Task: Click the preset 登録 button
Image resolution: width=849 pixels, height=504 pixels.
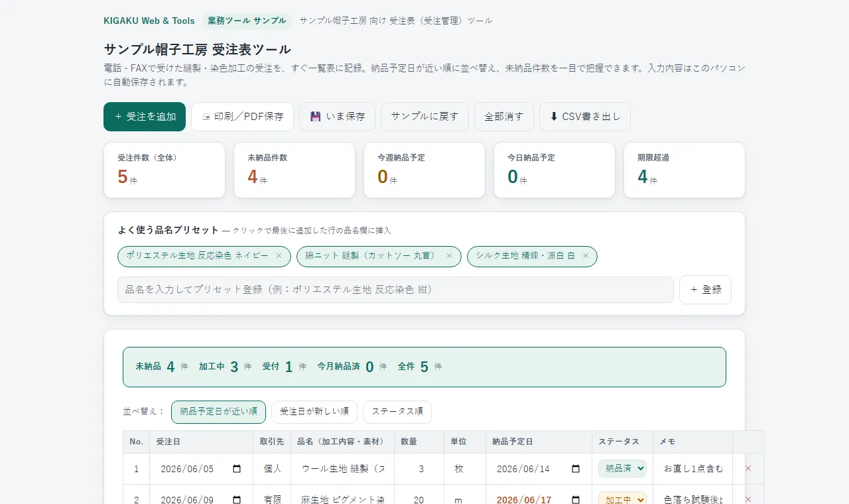Action: pos(705,290)
